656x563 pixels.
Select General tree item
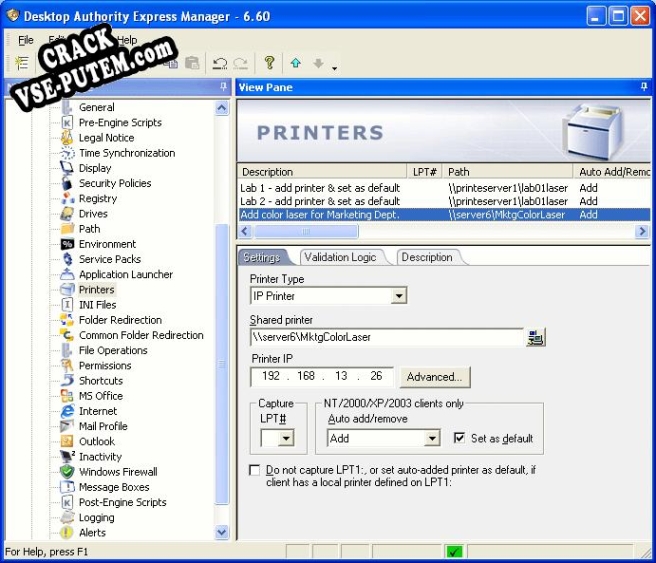tap(96, 107)
